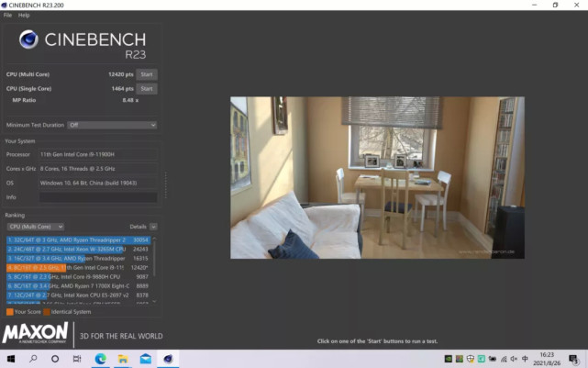588x368 pixels.
Task: Open the Windows Start menu
Action: click(11, 359)
